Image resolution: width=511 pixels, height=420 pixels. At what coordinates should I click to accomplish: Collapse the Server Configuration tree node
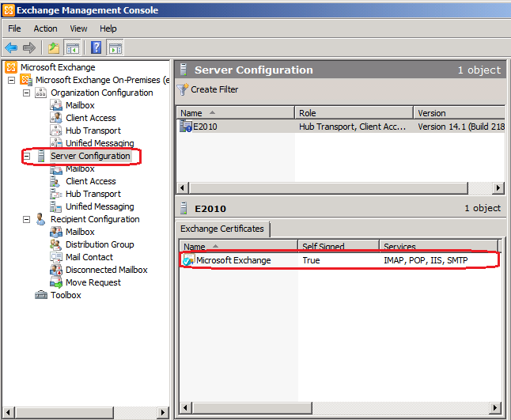(x=26, y=156)
